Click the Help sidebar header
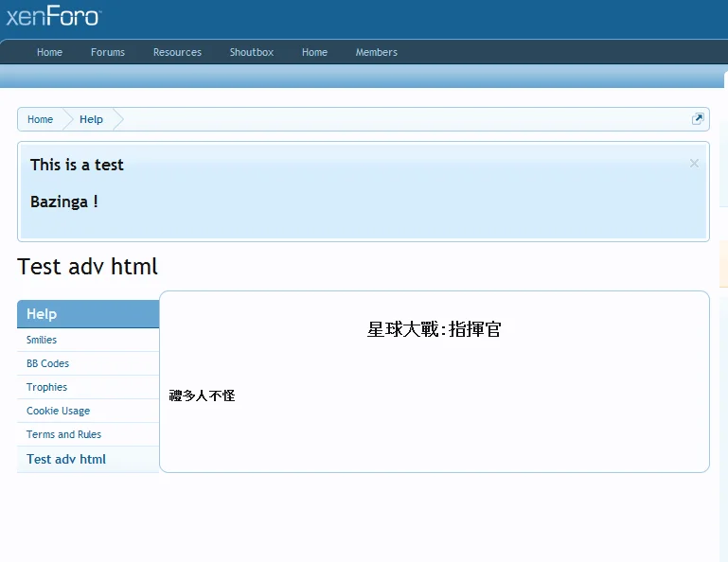This screenshot has height=562, width=728. 42,314
